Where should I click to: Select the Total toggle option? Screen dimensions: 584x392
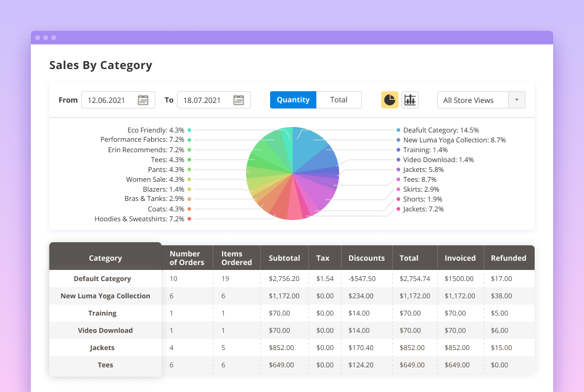pos(339,100)
